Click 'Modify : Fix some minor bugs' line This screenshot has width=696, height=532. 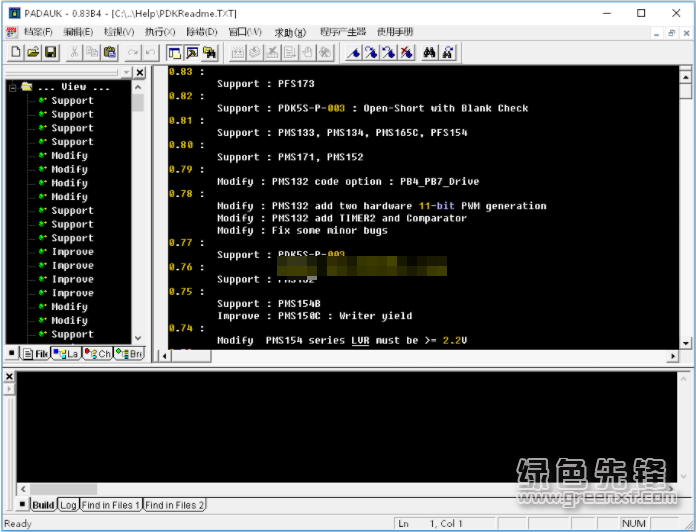tap(302, 230)
